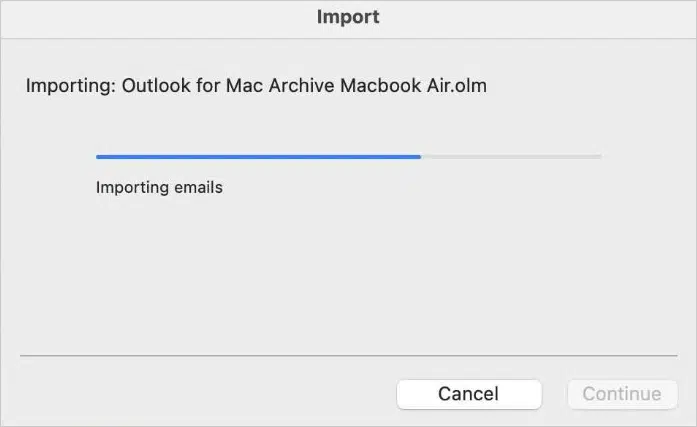Click the leading edge of blue progress fill

click(419, 157)
